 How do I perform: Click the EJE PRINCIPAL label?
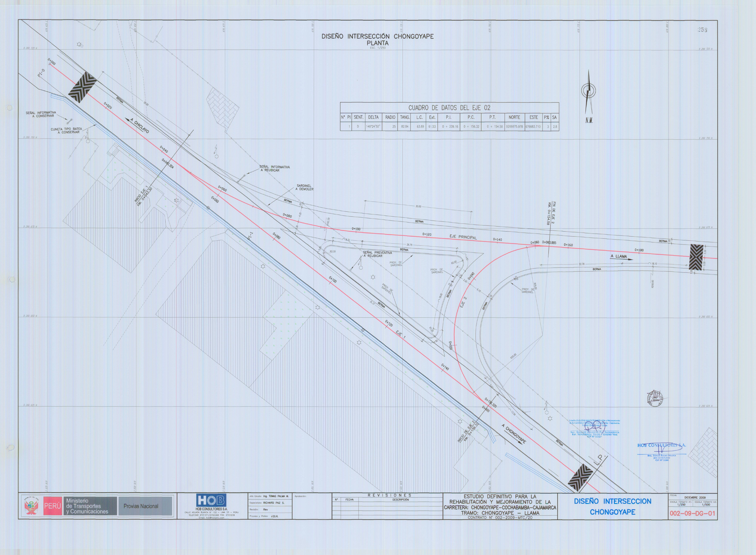(463, 237)
